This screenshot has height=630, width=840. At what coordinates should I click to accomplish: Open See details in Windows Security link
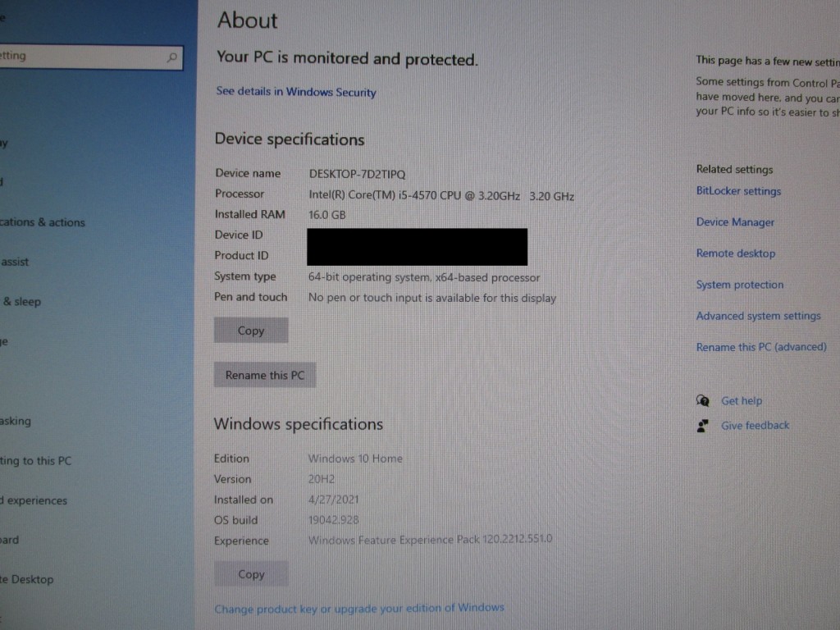click(x=295, y=92)
